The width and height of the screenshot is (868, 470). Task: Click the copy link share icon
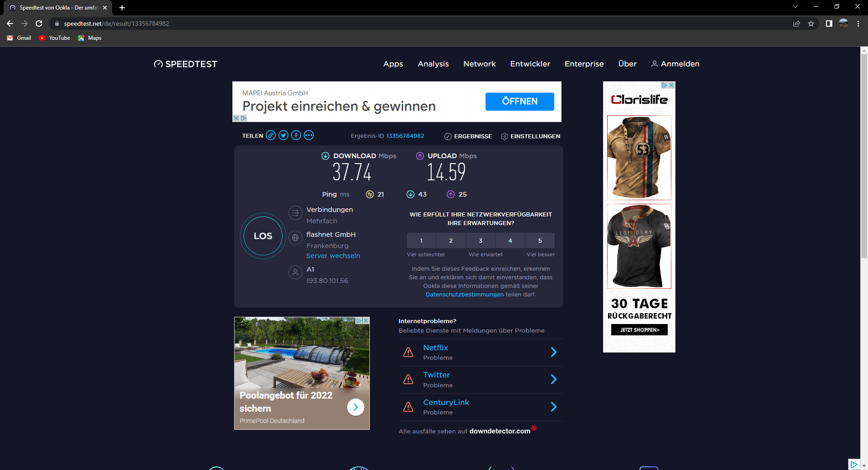[x=271, y=135]
